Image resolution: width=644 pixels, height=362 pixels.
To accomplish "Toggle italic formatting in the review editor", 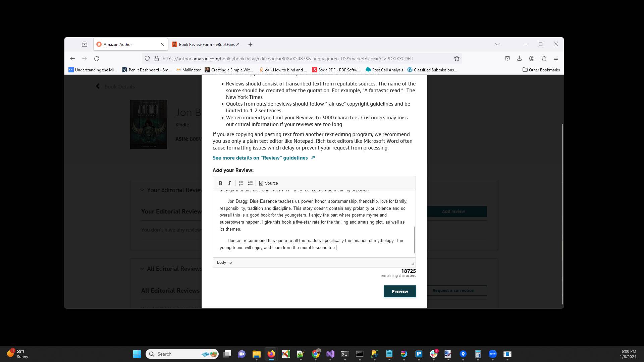I will click(229, 183).
